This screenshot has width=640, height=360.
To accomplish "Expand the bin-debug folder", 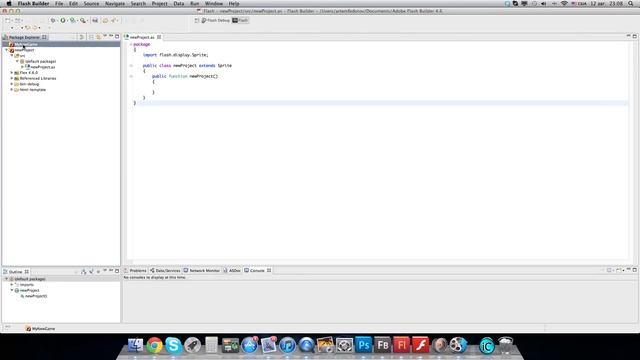I will [12, 84].
